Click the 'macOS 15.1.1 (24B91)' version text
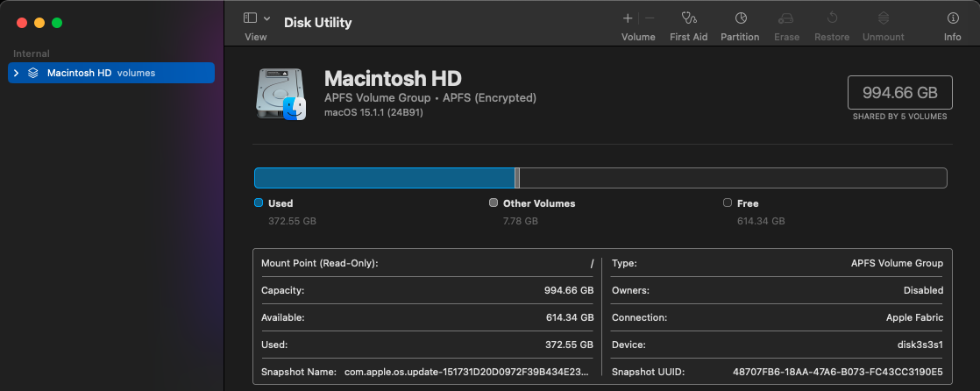 (373, 113)
